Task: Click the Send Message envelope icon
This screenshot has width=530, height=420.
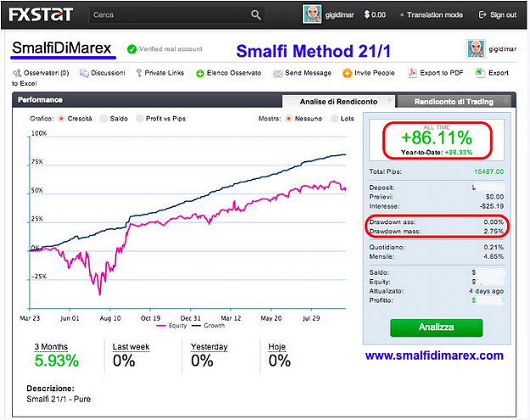Action: click(x=278, y=73)
